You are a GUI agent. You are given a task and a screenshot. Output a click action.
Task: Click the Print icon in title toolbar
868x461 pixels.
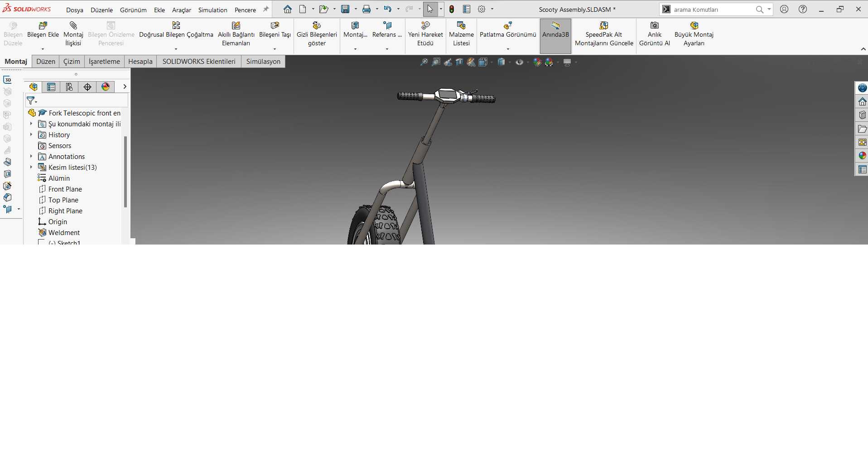click(x=366, y=9)
